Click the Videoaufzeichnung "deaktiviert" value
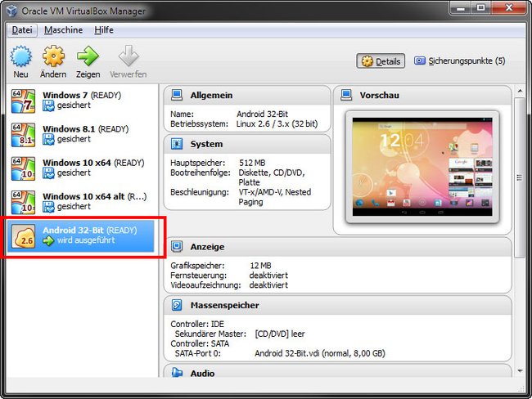This screenshot has width=532, height=399. point(268,285)
